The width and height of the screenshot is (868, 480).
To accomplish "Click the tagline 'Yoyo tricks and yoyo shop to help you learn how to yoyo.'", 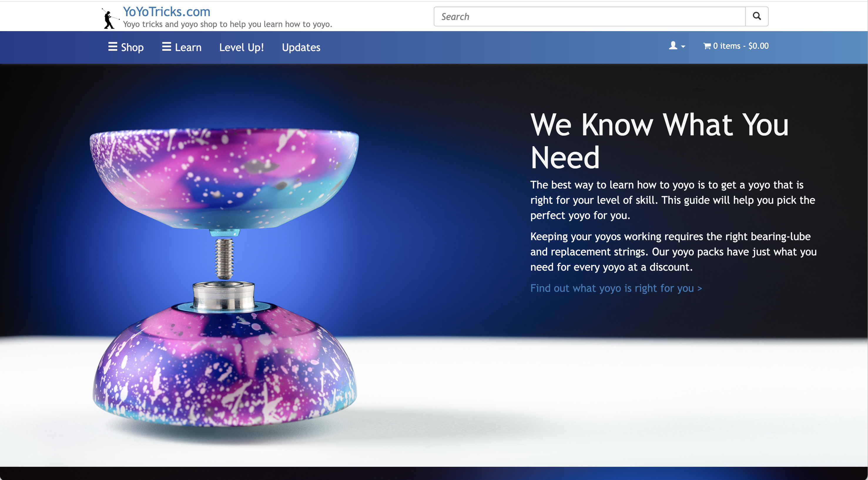I will [227, 24].
